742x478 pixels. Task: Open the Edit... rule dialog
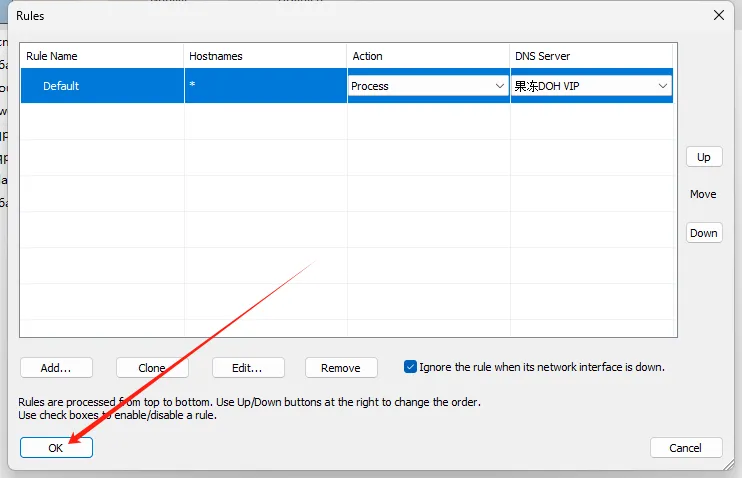click(248, 368)
